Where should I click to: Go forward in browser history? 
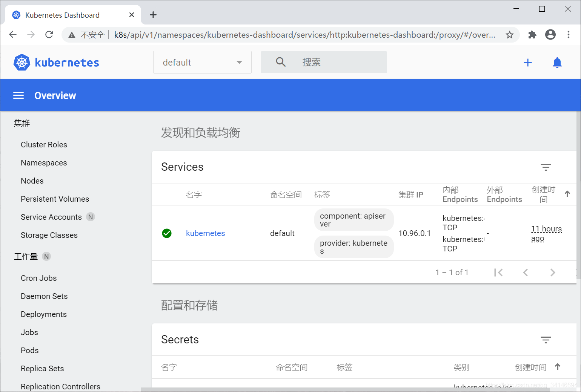pos(31,35)
